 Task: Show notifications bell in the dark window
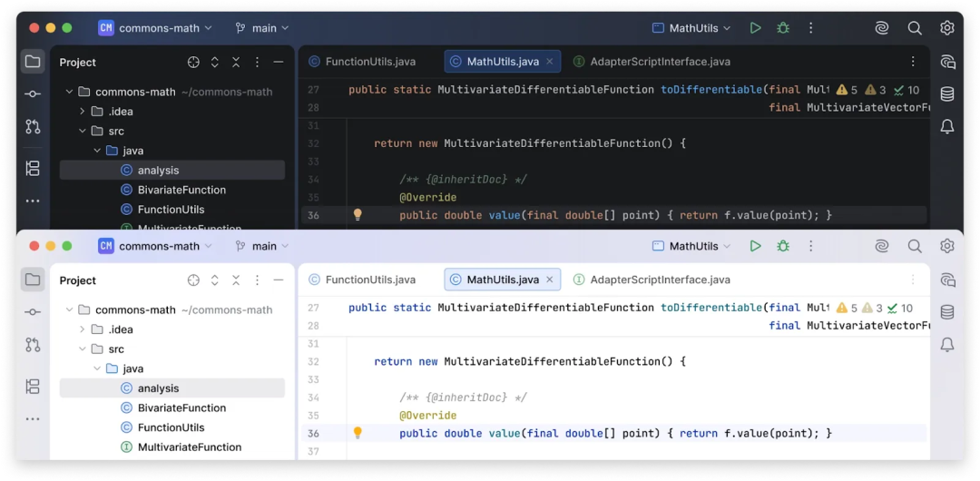[x=947, y=127]
